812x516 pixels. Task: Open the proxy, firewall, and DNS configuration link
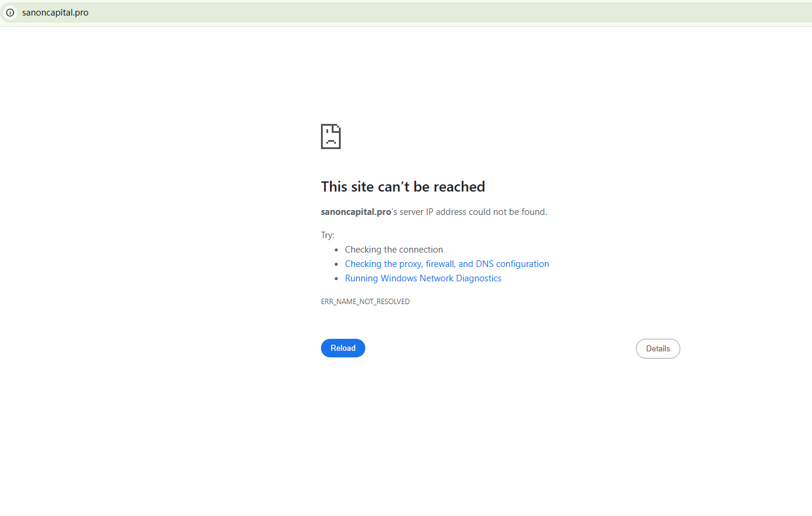[x=447, y=264]
